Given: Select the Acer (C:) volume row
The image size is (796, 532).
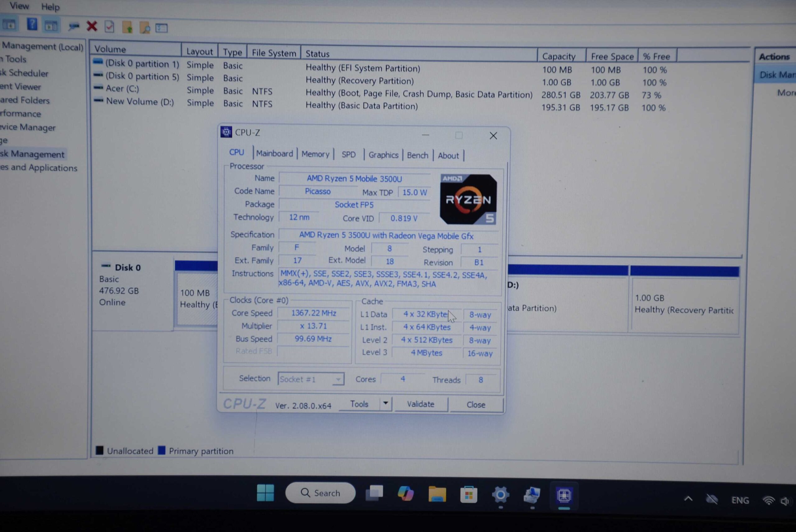Looking at the screenshot, I should click(x=122, y=89).
